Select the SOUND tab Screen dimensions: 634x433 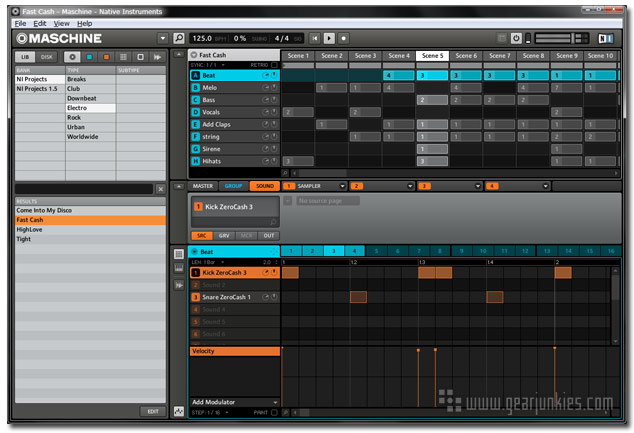click(x=265, y=186)
